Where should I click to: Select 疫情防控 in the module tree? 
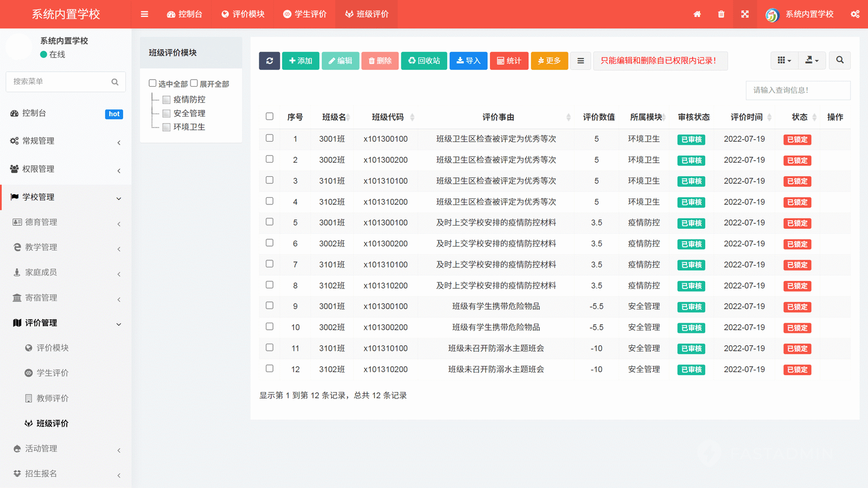pos(189,99)
